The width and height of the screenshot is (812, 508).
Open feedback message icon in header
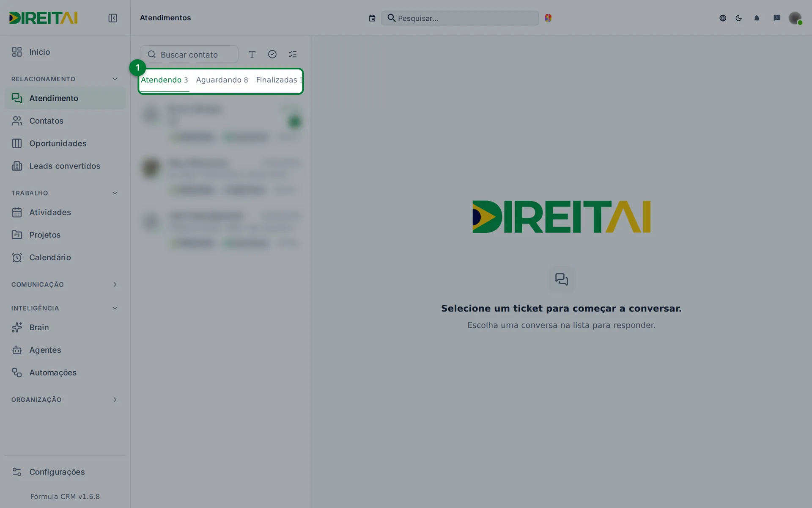point(777,18)
